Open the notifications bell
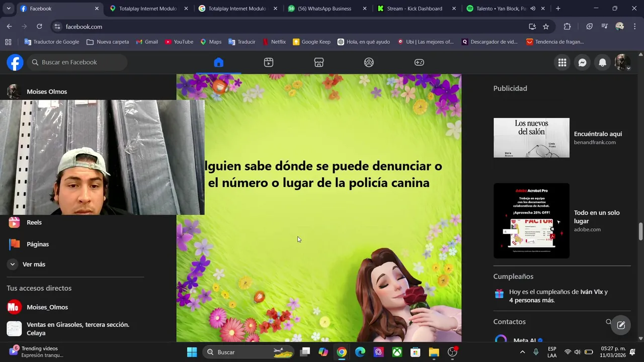Viewport: 644px width, 362px height. click(x=602, y=62)
